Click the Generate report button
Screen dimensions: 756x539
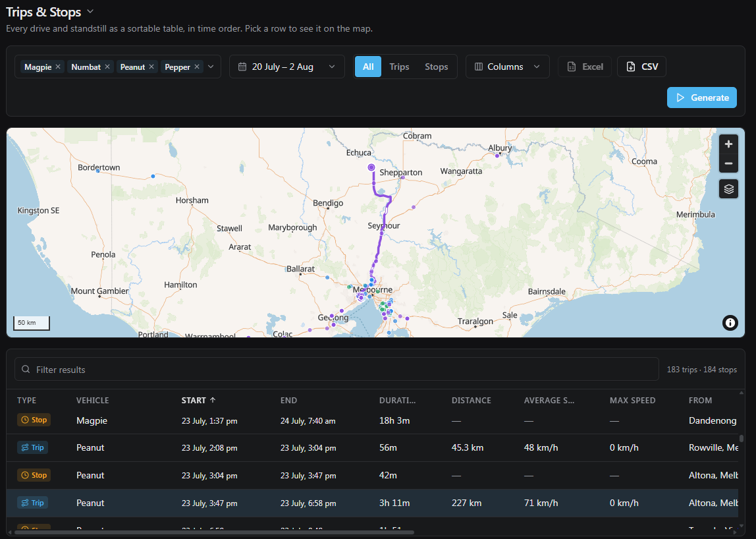tap(701, 98)
